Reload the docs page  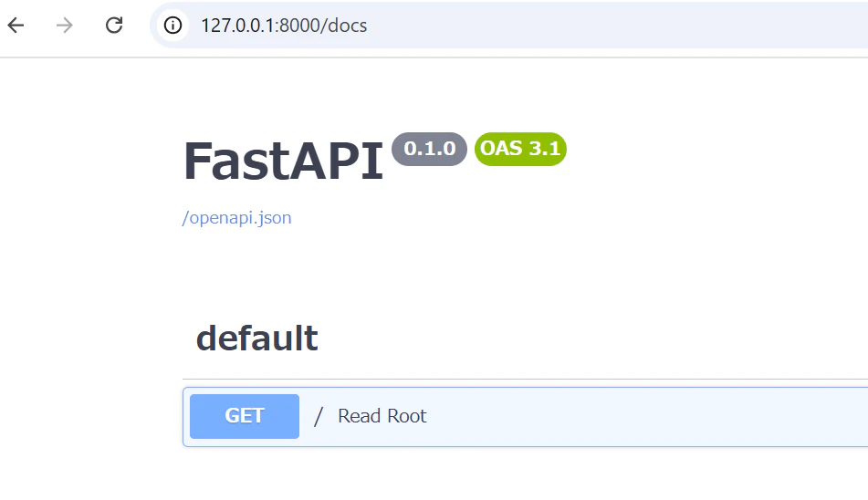click(114, 25)
